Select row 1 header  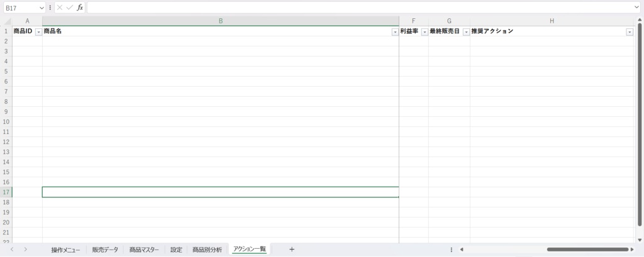[x=6, y=31]
